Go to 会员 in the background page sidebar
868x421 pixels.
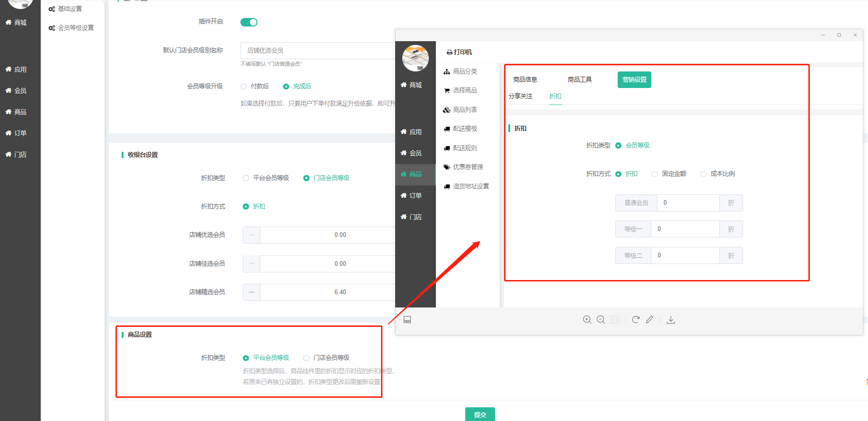(x=16, y=91)
